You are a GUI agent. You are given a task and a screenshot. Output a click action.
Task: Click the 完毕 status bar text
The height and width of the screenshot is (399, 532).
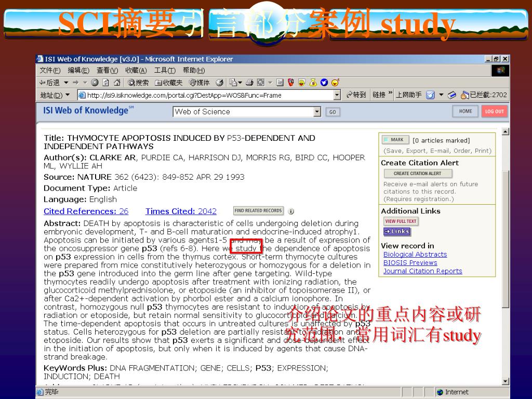point(51,392)
